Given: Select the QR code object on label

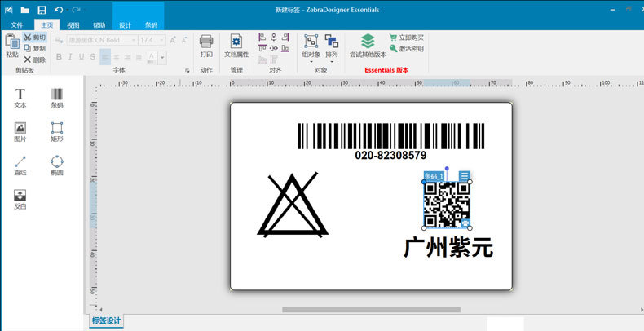Looking at the screenshot, I should (x=447, y=205).
